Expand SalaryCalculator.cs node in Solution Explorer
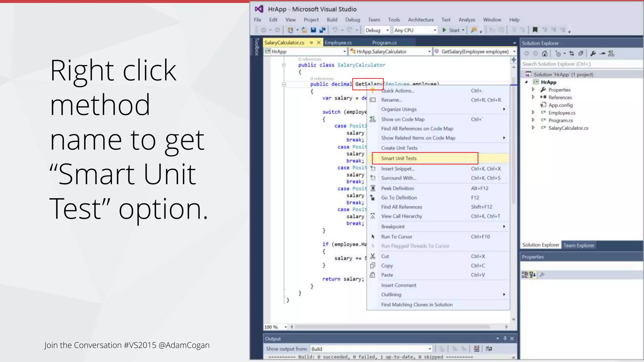Image resolution: width=644 pixels, height=362 pixels. [533, 128]
